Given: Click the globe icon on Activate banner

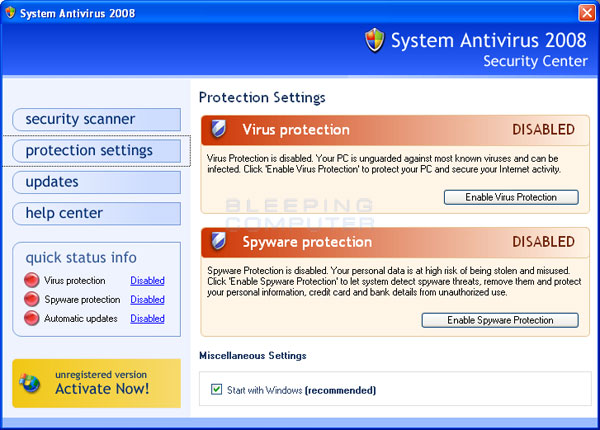Looking at the screenshot, I should (x=32, y=385).
